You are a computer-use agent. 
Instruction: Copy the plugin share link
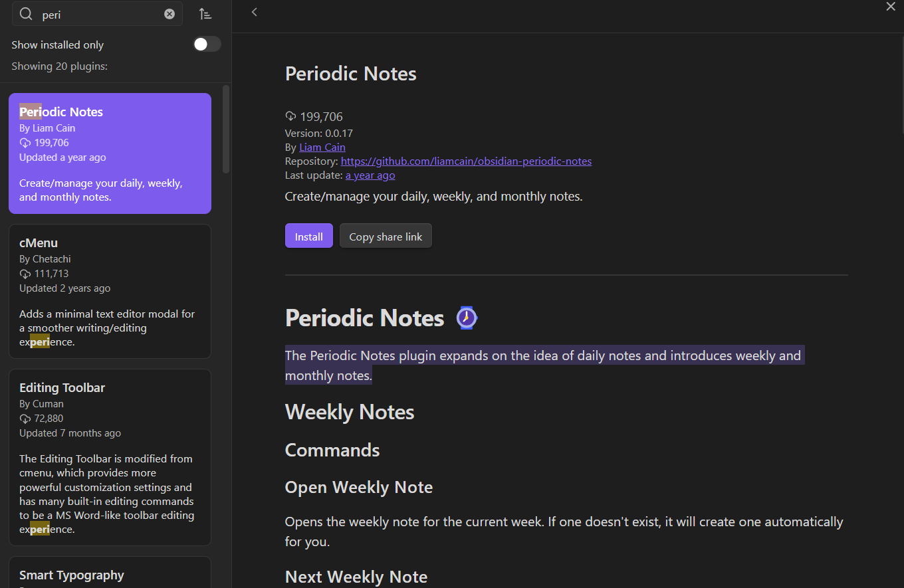tap(386, 235)
